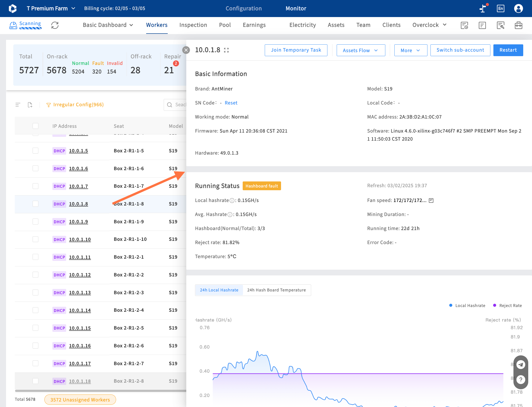Check the box for 10.0.1.6
This screenshot has width=532, height=407.
tap(36, 168)
